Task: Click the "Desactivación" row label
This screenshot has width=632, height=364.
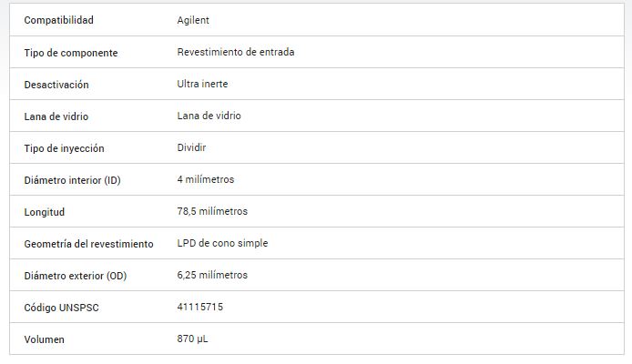Action: 56,85
